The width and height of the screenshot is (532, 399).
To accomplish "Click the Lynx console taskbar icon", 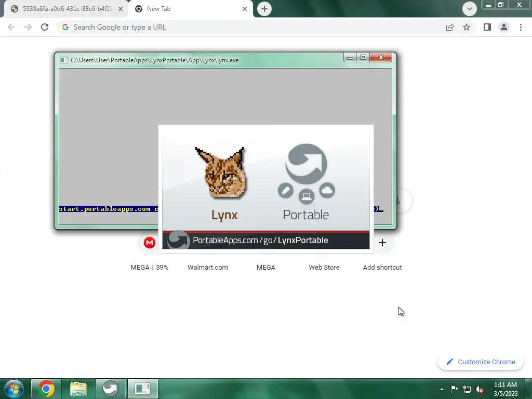I will pyautogui.click(x=142, y=389).
